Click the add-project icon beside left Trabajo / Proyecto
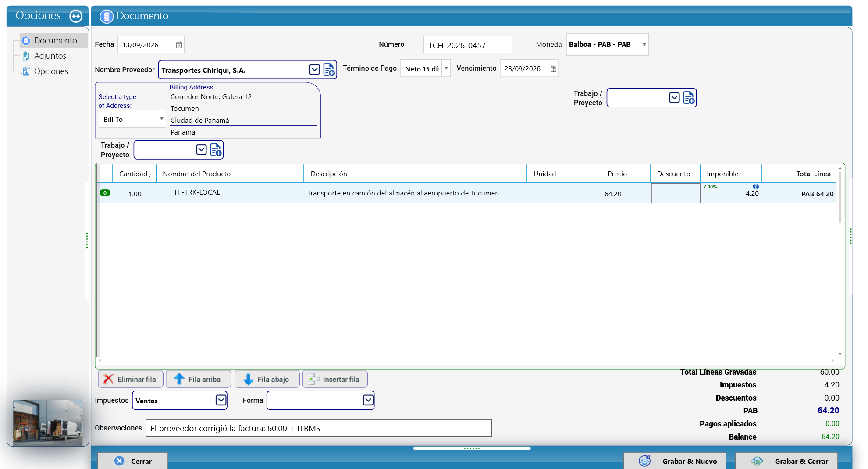 (216, 150)
